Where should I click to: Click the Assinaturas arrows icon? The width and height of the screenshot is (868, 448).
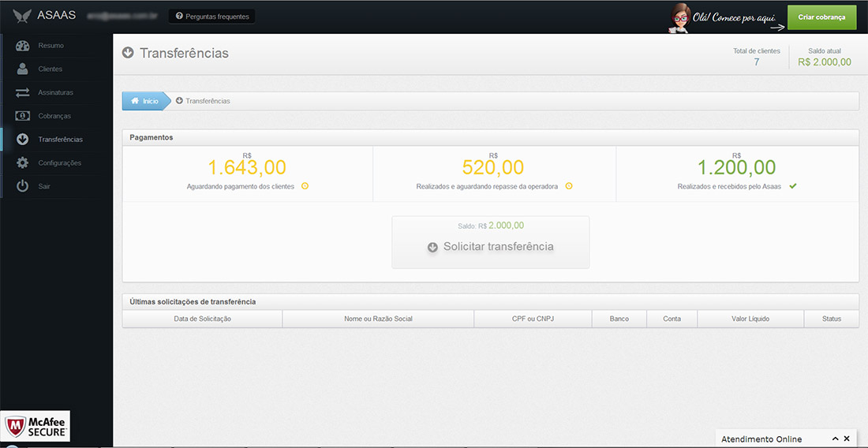tap(22, 93)
